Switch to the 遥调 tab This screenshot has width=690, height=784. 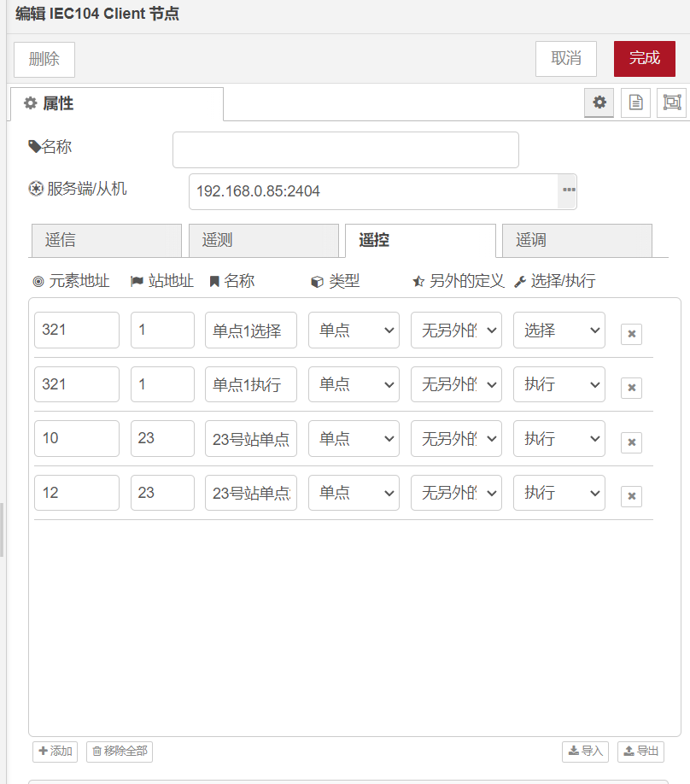pyautogui.click(x=576, y=241)
